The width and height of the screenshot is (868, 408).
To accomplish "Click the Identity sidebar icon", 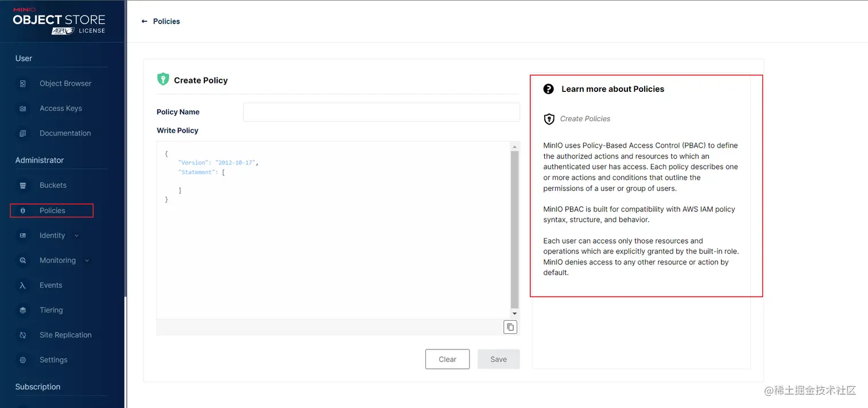I will point(23,236).
